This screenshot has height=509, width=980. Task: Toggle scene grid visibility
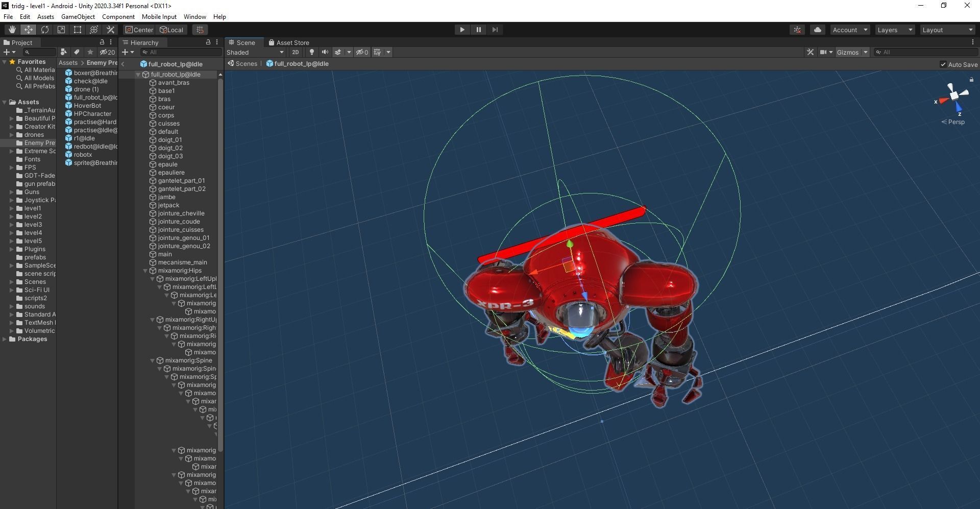tap(377, 52)
